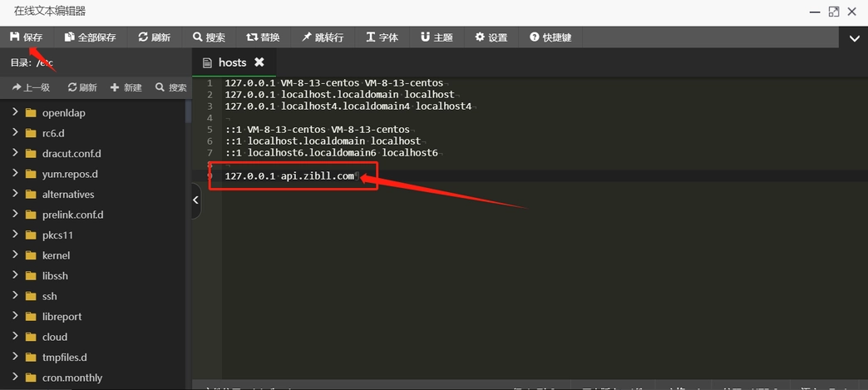Go up one directory level (上一级)
Screen dimensions: 868x390
pos(32,87)
